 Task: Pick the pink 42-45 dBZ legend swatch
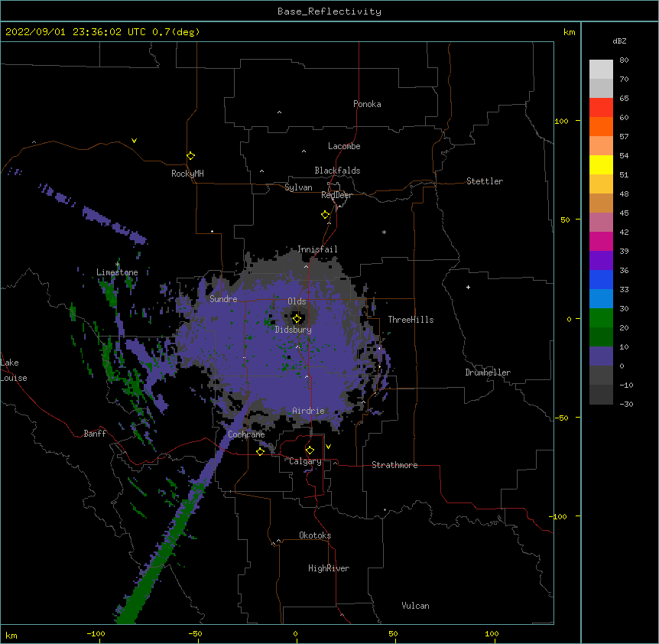[x=601, y=223]
